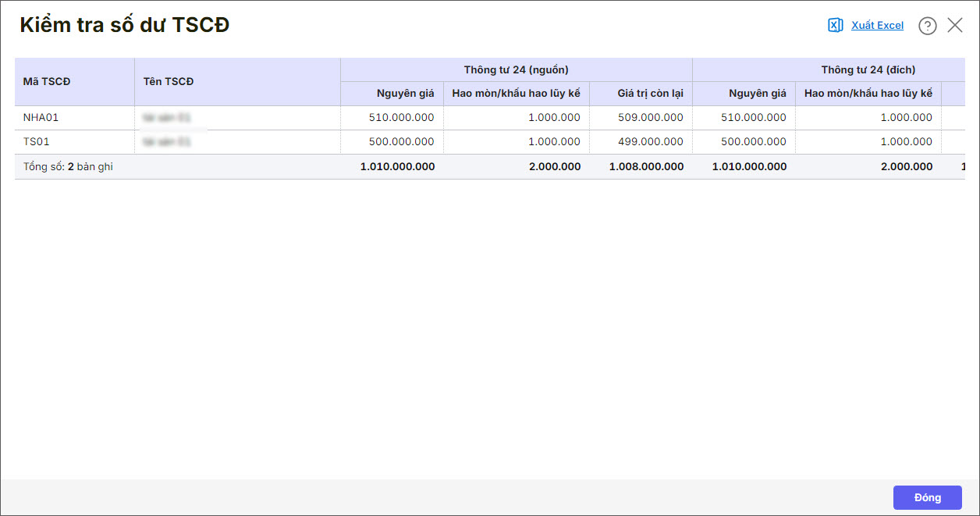
Task: Click Nguyên giá header under Thông tư 24 (đích)
Action: click(x=758, y=94)
